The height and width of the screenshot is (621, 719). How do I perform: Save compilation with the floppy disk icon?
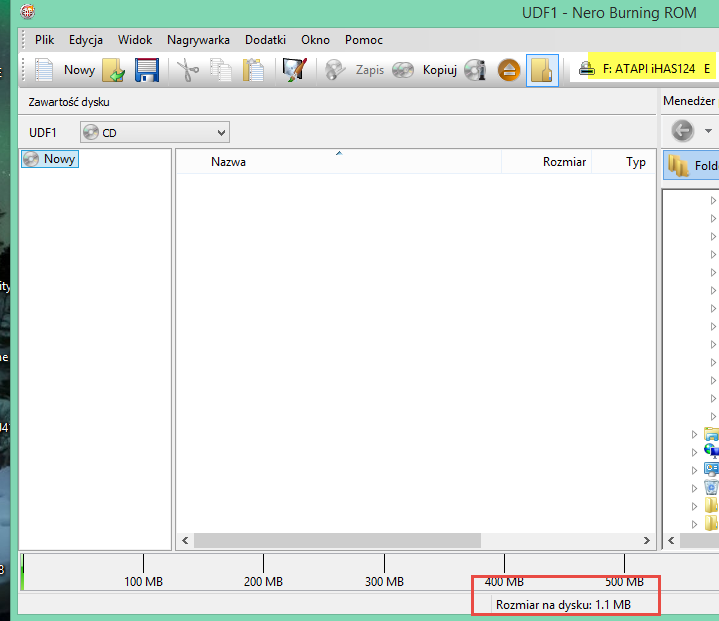coord(147,70)
